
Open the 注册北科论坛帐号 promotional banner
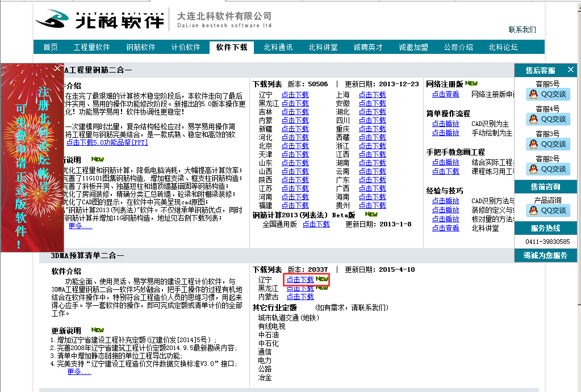(x=32, y=158)
